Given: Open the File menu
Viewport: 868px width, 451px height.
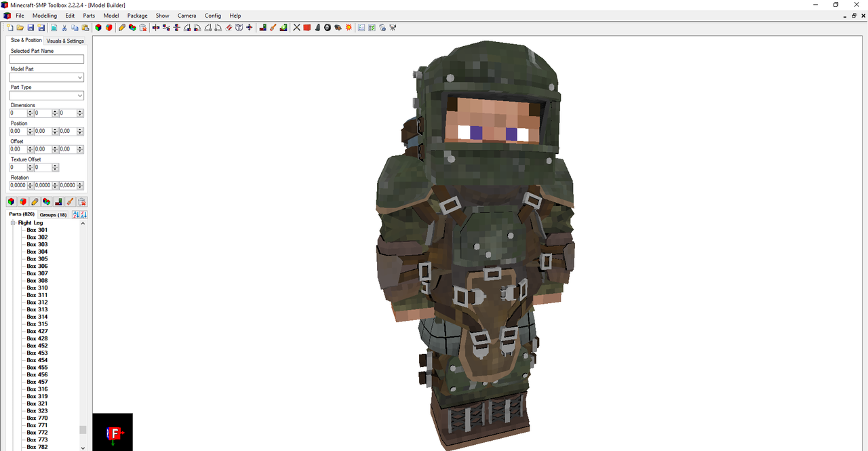Looking at the screenshot, I should (x=20, y=15).
